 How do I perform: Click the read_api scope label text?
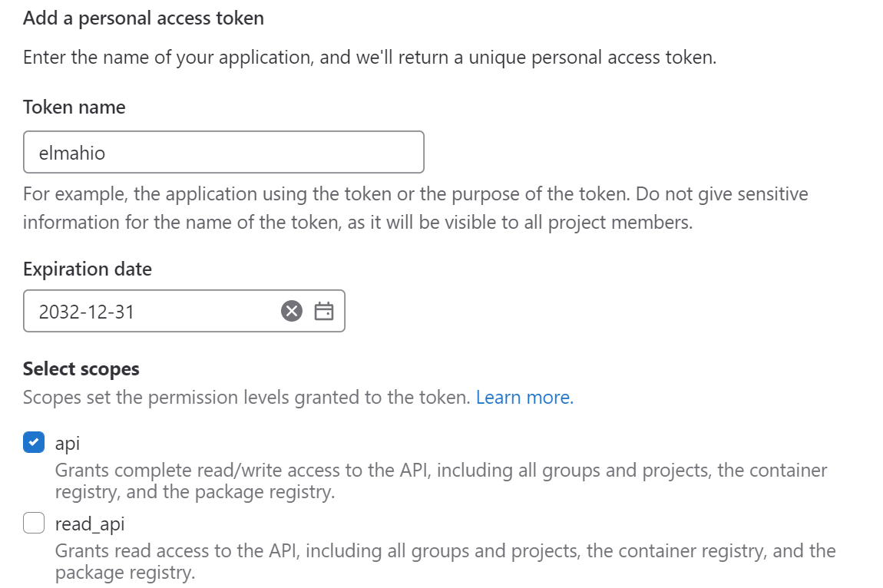[x=90, y=524]
